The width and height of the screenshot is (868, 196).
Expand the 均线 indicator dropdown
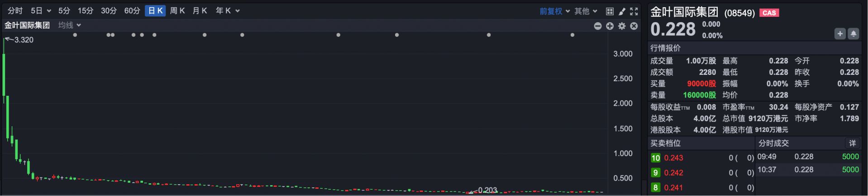[x=69, y=25]
